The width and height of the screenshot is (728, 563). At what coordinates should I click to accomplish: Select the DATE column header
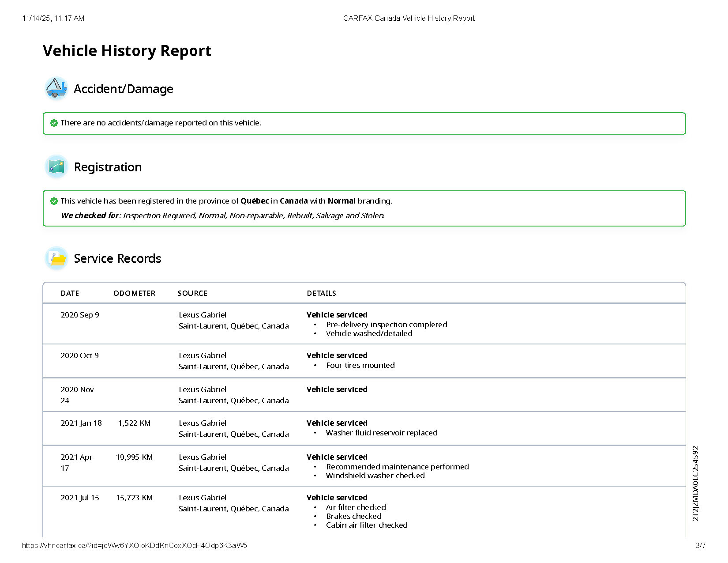70,293
